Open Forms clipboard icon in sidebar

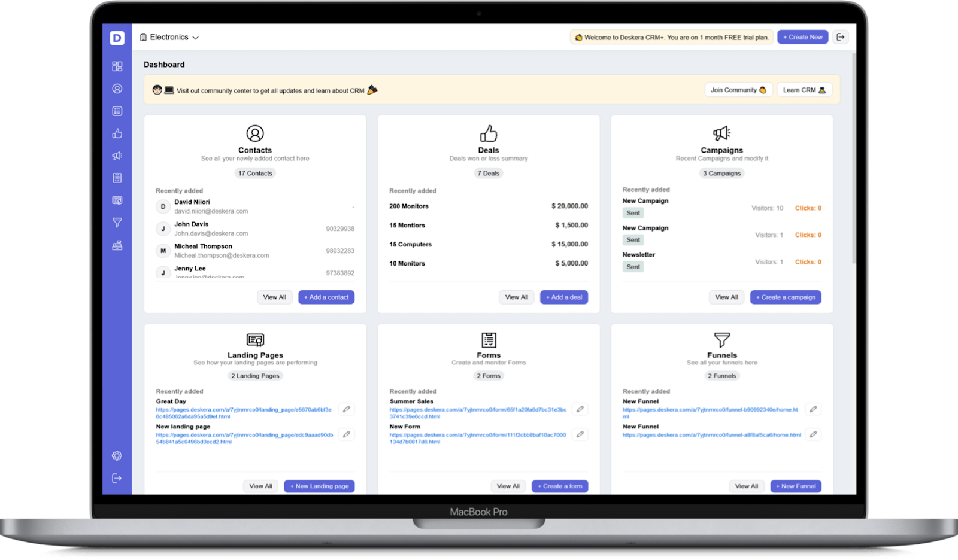click(117, 178)
